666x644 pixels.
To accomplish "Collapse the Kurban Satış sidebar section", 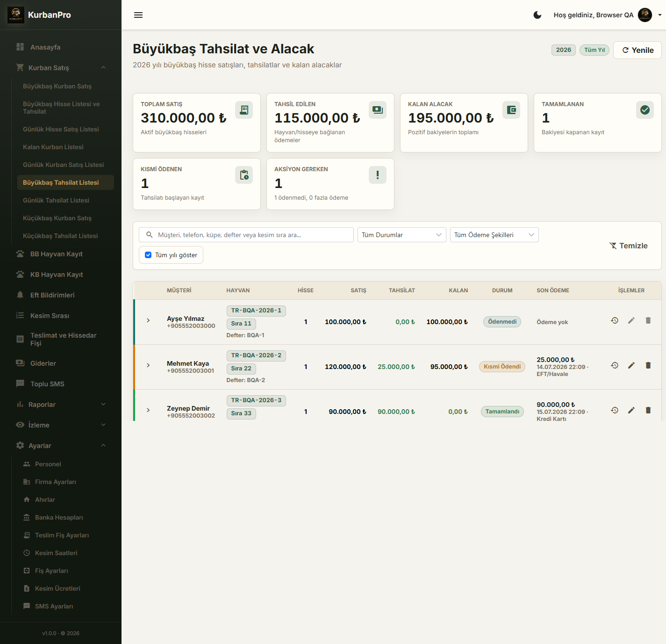I will coord(61,68).
